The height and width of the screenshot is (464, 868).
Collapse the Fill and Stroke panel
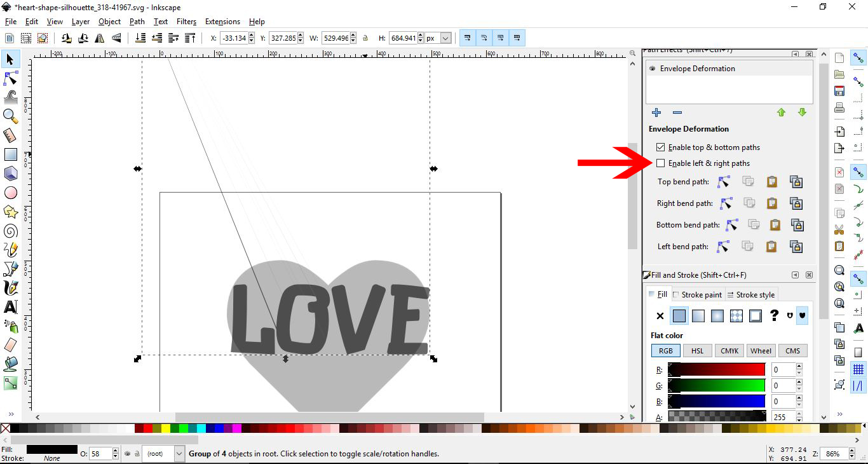(x=795, y=275)
